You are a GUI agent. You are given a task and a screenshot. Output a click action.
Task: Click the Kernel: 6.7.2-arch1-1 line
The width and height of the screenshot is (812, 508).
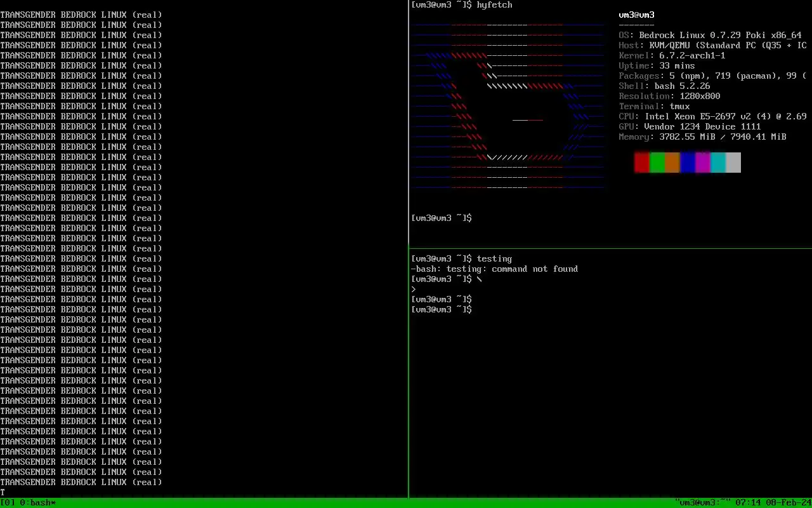coord(672,56)
